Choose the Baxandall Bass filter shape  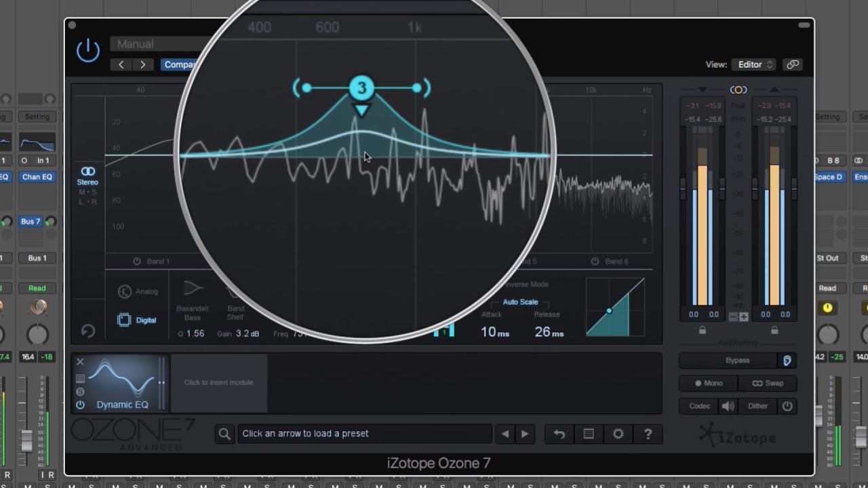tap(193, 300)
